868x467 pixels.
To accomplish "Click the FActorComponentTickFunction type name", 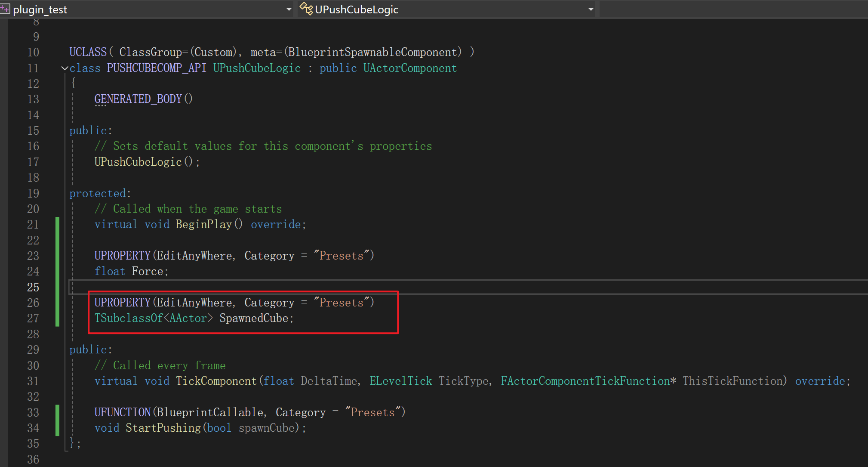I will (x=585, y=381).
